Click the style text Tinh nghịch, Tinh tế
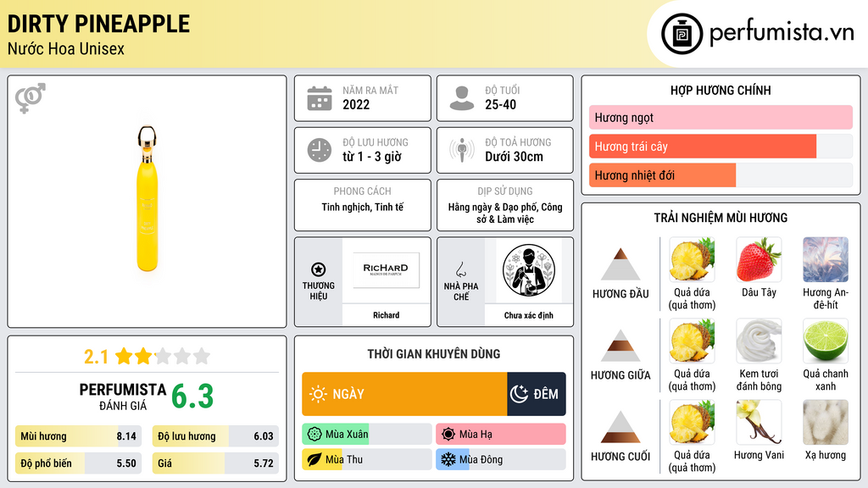The image size is (868, 488). [x=363, y=207]
